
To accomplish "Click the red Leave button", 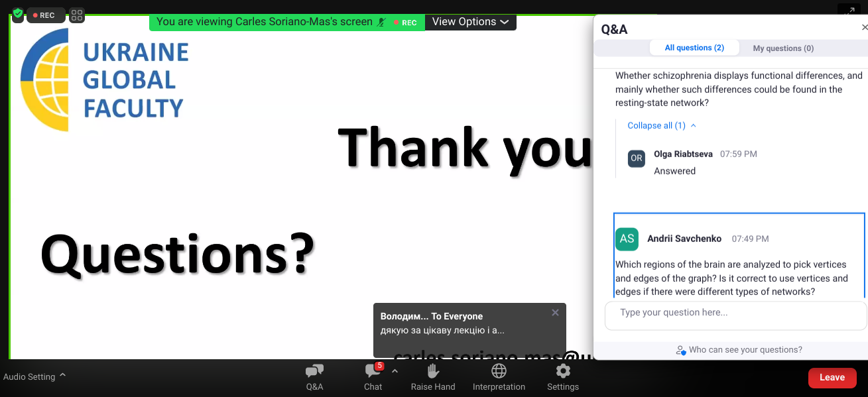I will pyautogui.click(x=832, y=377).
